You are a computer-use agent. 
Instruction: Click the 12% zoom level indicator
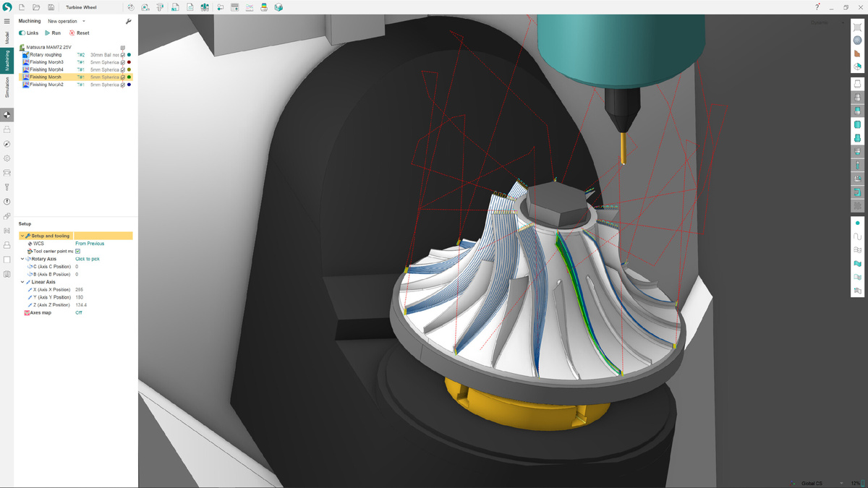pos(855,483)
